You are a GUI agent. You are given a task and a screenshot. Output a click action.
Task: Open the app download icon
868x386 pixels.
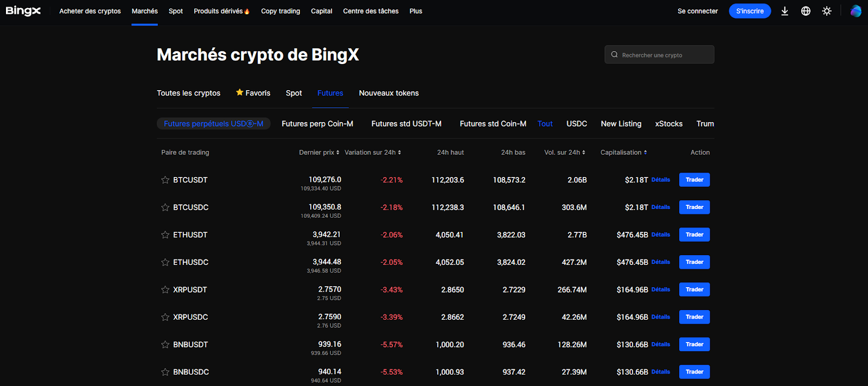784,11
